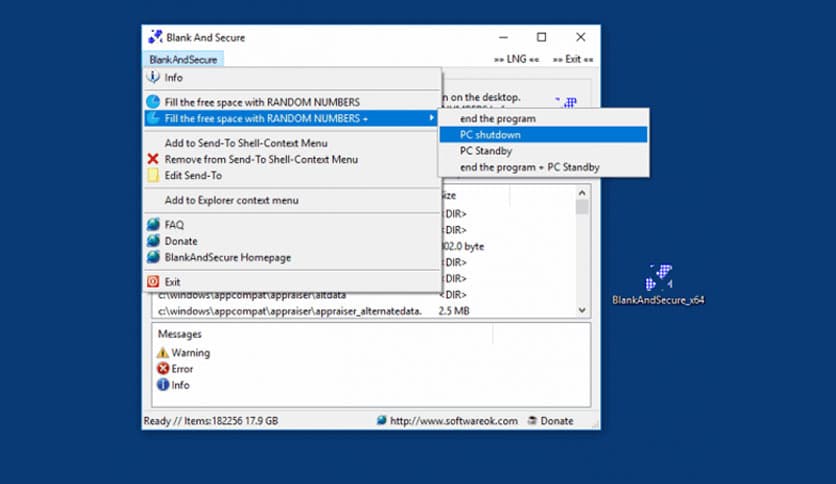This screenshot has height=484, width=836.
Task: Click the file list scrollbar thumb
Action: pyautogui.click(x=582, y=207)
